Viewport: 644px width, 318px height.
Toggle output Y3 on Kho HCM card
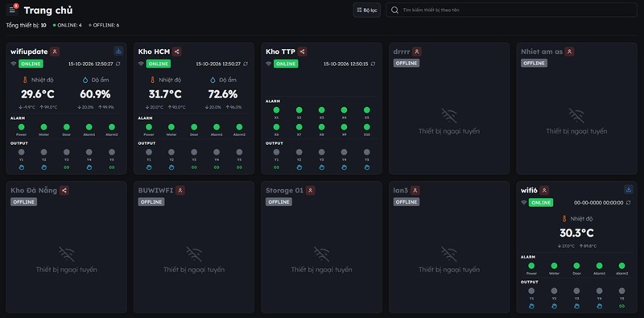tap(194, 152)
